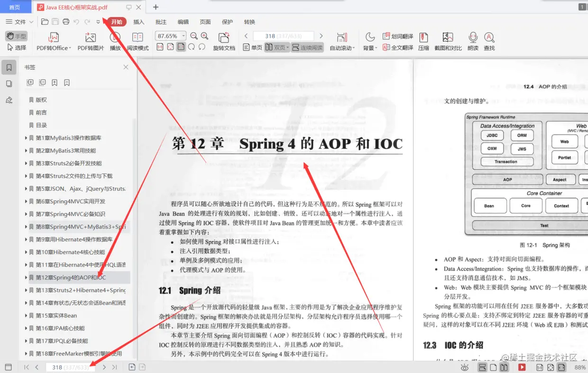Switch to the 插入 ribbon tab
Screen dimensions: 588x373
pos(139,22)
